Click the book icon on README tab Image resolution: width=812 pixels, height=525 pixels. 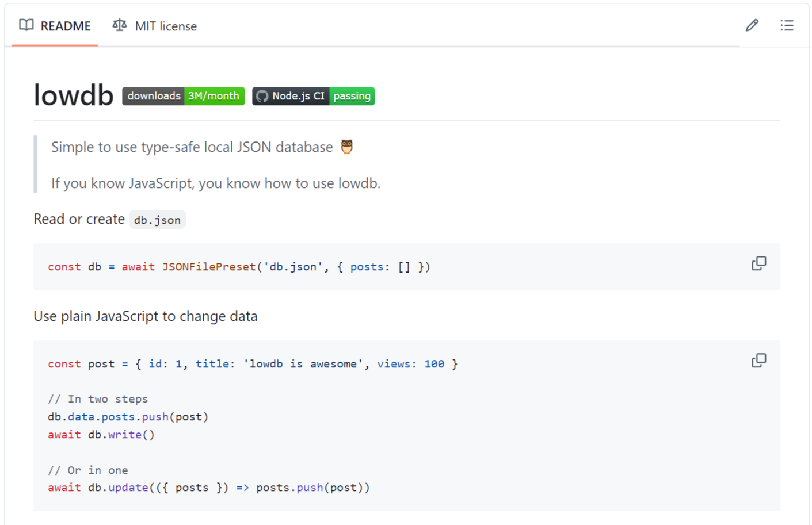point(26,25)
